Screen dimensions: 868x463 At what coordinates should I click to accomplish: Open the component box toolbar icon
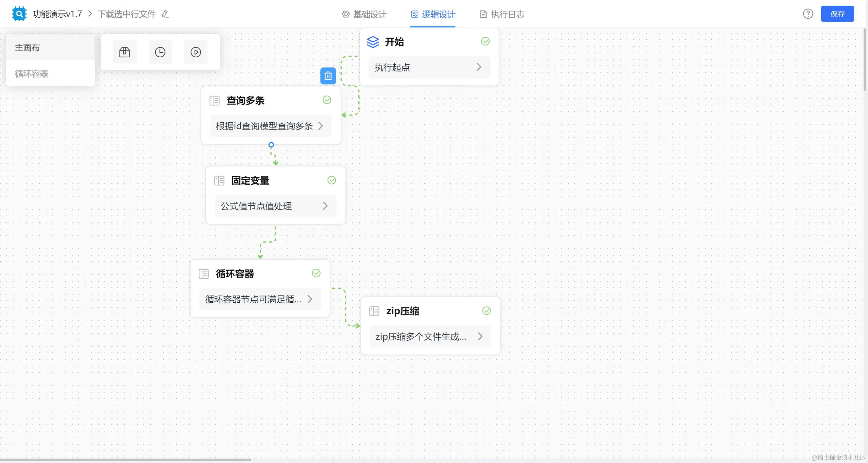[124, 52]
